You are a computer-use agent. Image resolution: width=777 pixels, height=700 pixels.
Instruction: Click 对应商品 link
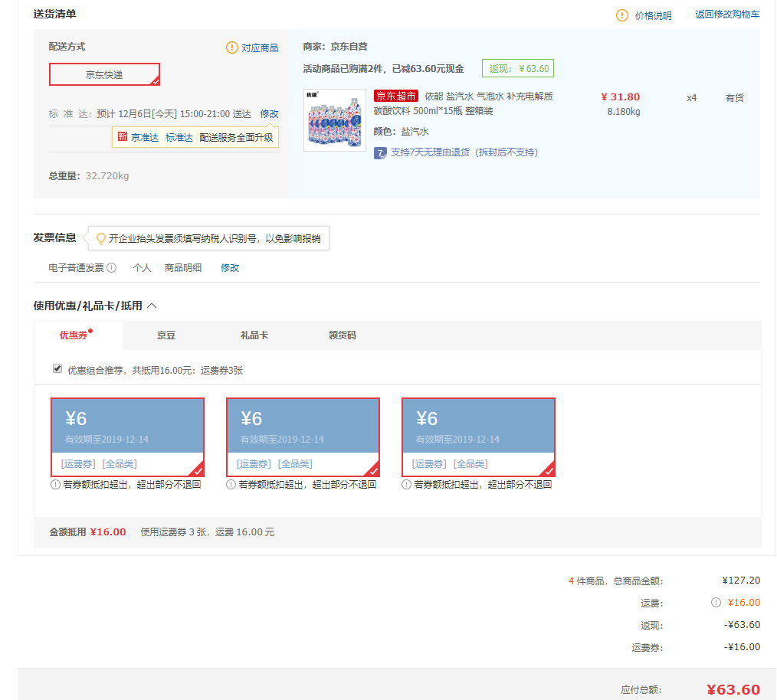point(260,48)
